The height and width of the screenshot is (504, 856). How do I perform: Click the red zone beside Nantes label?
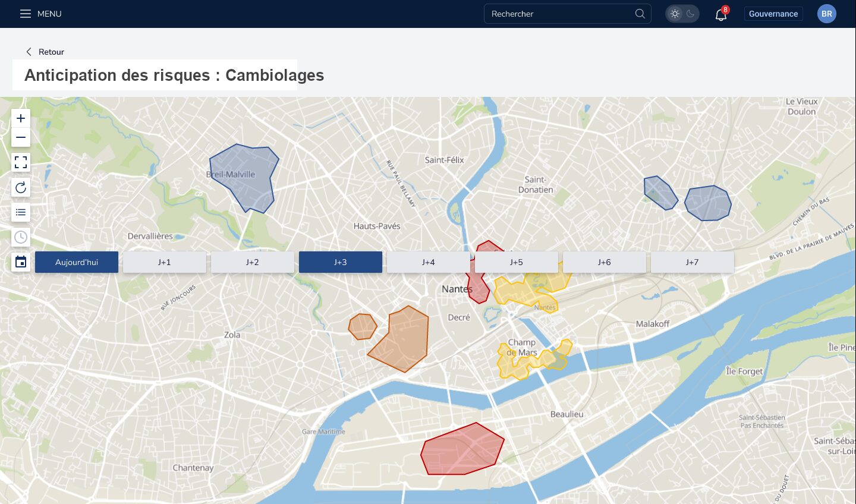point(479,288)
